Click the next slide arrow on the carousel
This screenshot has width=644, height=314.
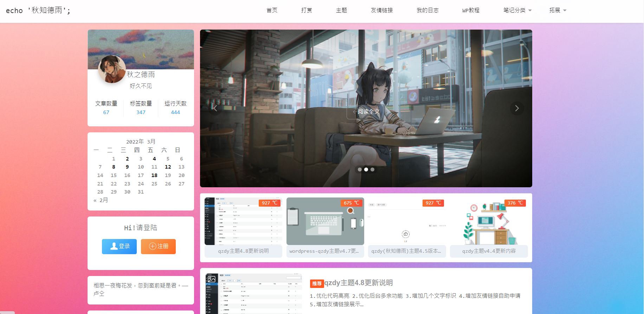517,108
